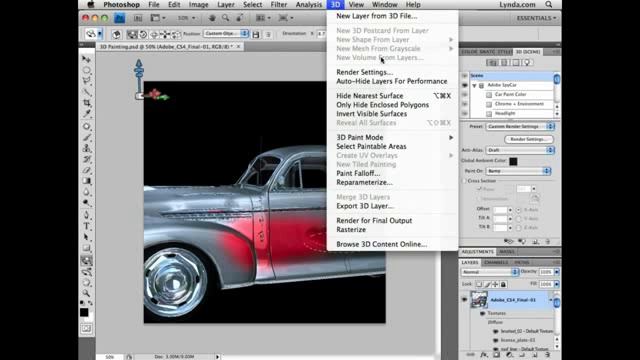The image size is (640, 360).
Task: Select the Brush tool in the toolbox
Action: [x=87, y=138]
